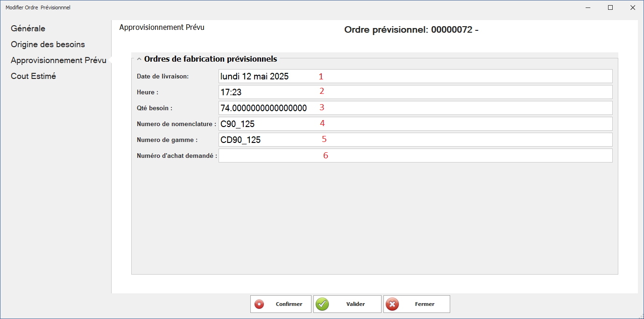Focus the Heure field showing 17:23
This screenshot has height=319, width=644.
(415, 92)
